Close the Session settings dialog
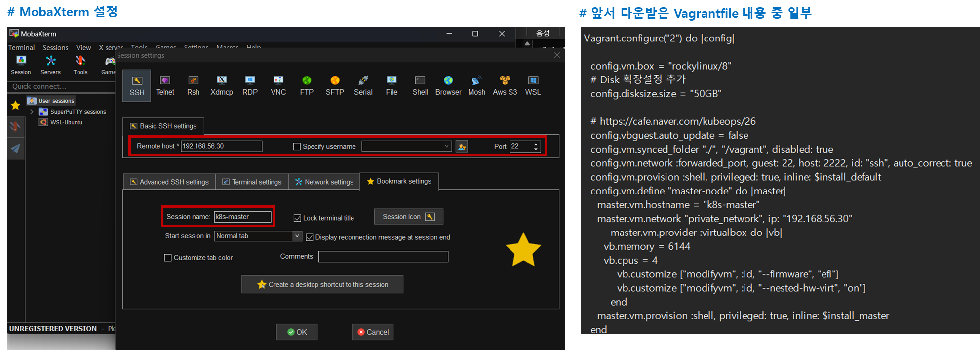 pyautogui.click(x=557, y=55)
